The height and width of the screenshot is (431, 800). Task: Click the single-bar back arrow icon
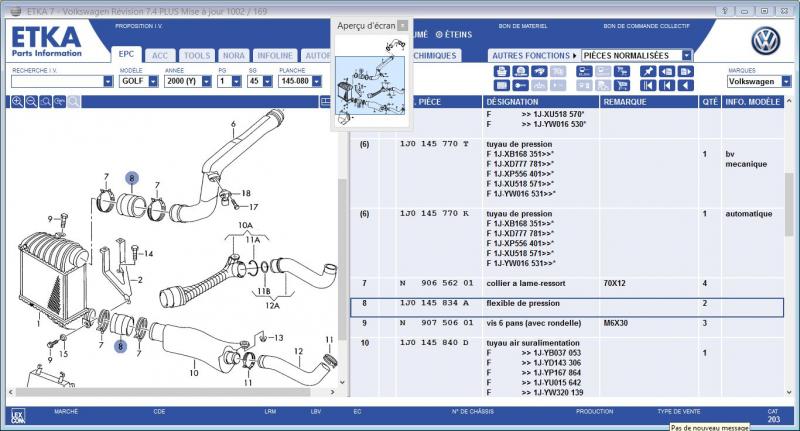[x=667, y=86]
